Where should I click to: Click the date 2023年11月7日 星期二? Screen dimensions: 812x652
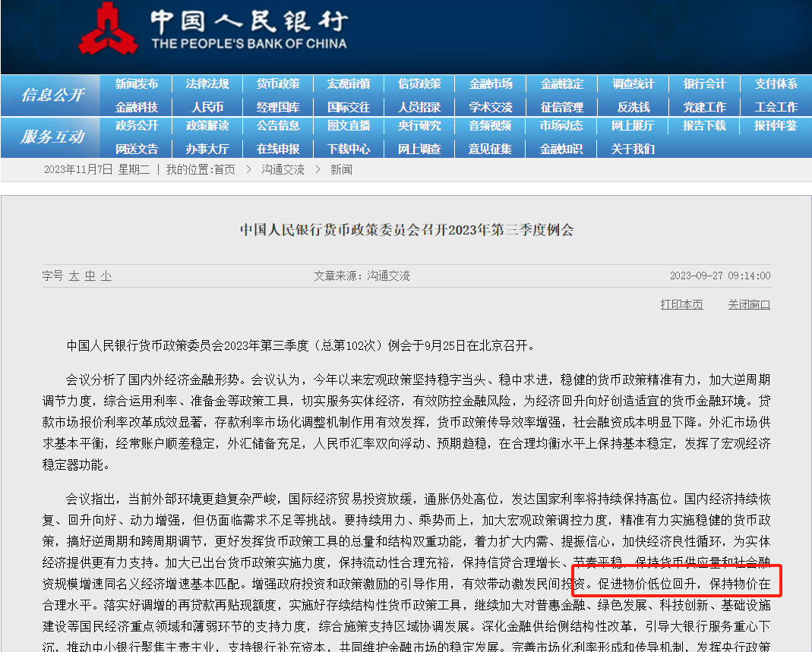click(96, 170)
